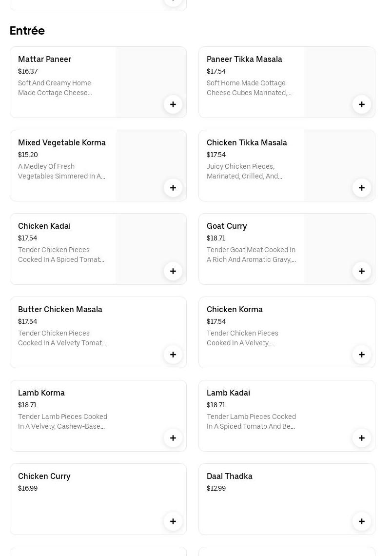Screen dimensions: 392x556
Task: Add Lamb Kadai with the plus button
Action: tap(362, 438)
